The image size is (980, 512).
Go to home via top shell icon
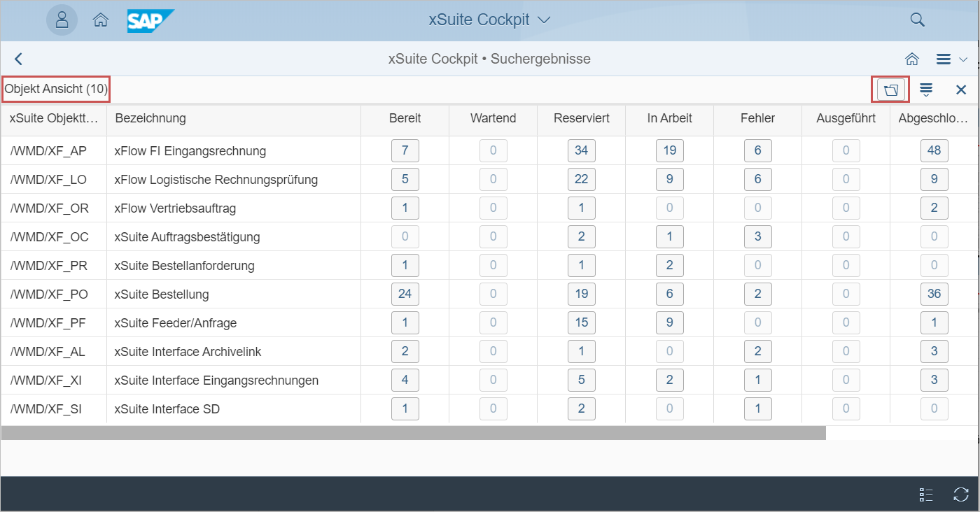pos(100,20)
